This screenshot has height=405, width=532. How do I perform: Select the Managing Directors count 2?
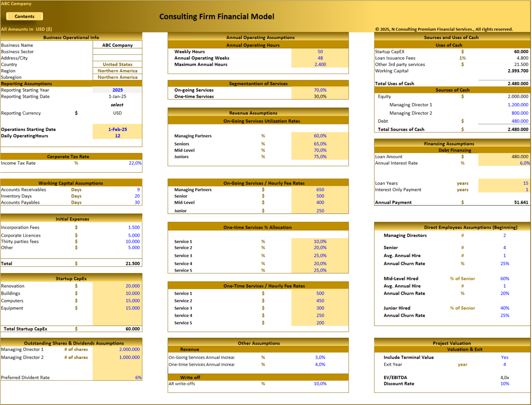point(504,235)
